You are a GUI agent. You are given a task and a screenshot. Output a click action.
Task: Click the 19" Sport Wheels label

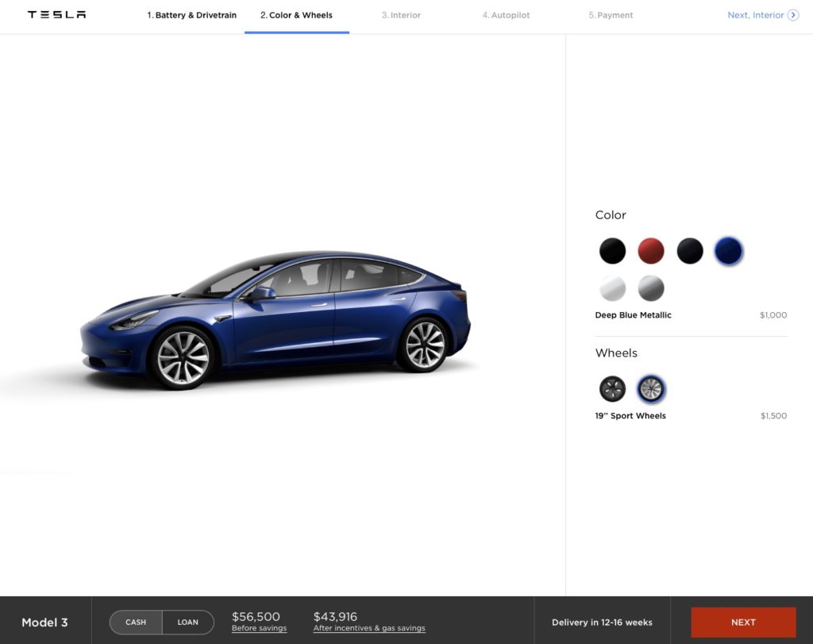630,415
